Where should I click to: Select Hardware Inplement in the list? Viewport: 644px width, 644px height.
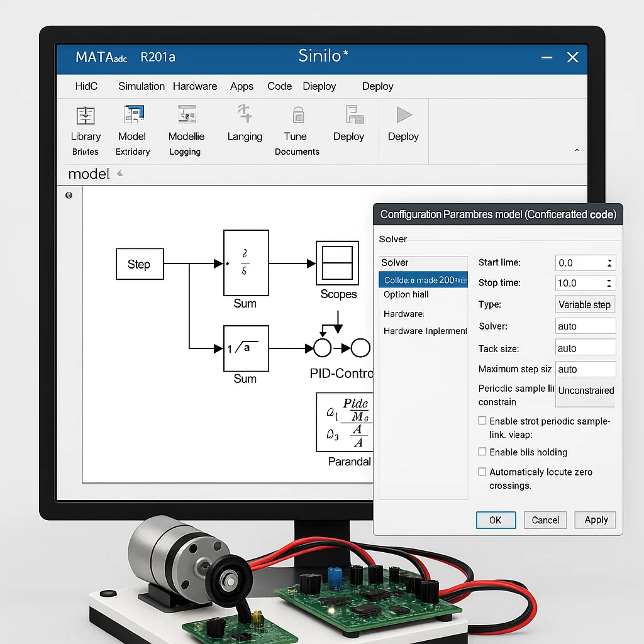click(425, 331)
